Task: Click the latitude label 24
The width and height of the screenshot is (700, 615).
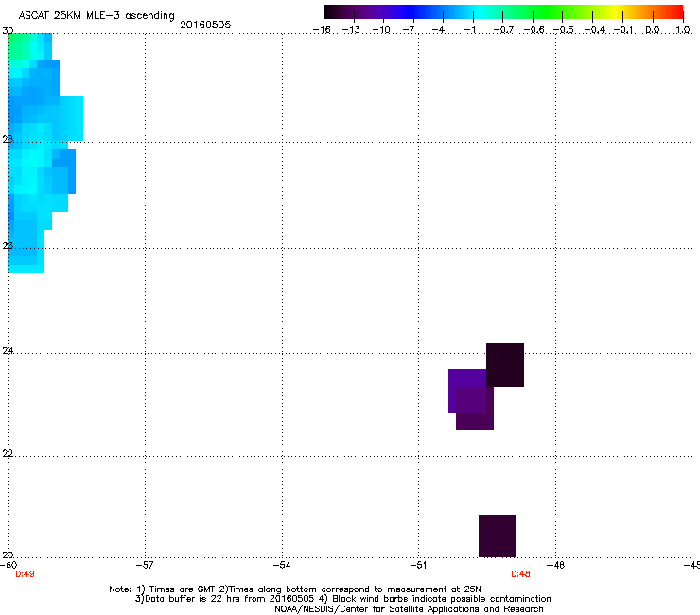Action: pos(8,351)
